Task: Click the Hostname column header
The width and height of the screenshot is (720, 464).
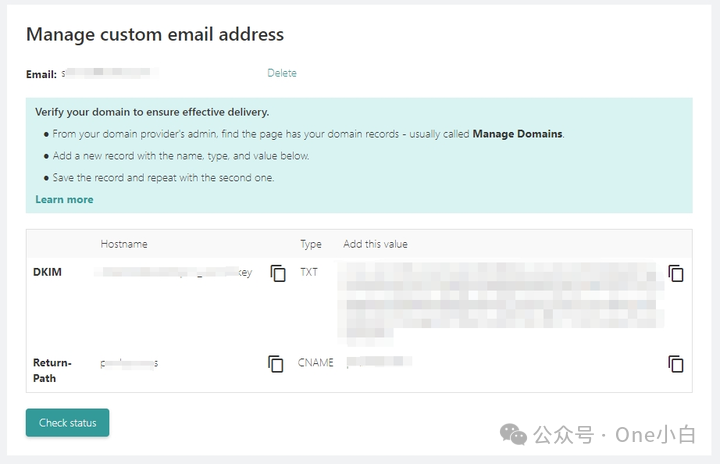Action: click(124, 244)
